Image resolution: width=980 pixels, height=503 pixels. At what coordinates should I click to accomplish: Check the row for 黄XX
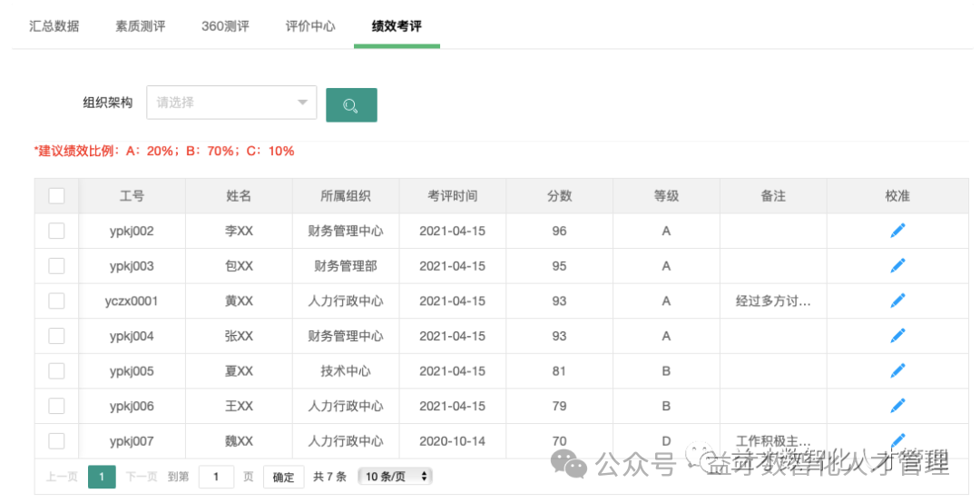[x=56, y=301]
